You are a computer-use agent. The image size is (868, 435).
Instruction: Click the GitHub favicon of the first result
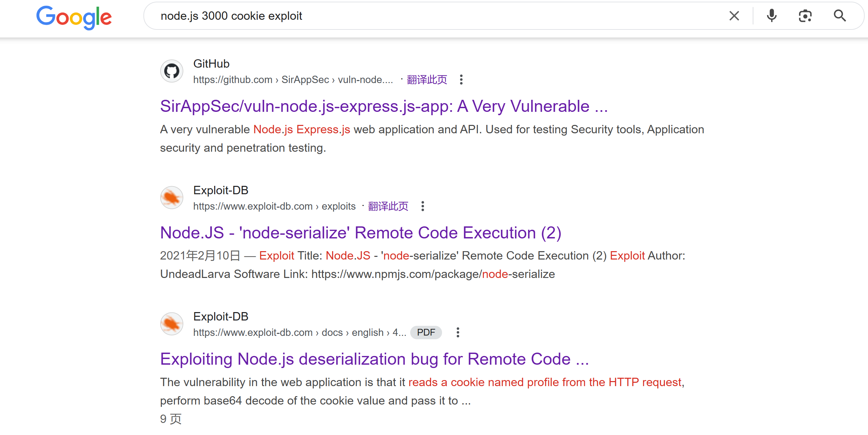click(172, 71)
